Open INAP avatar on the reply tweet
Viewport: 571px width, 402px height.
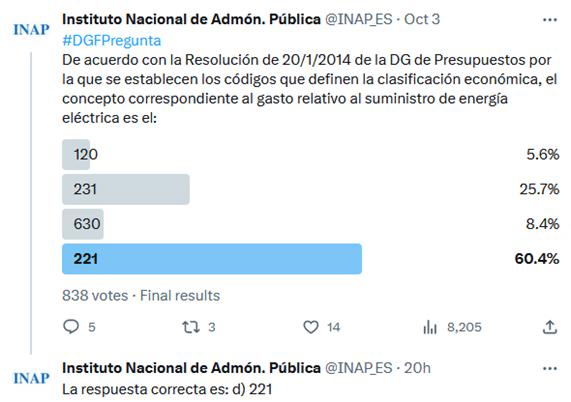pos(31,378)
